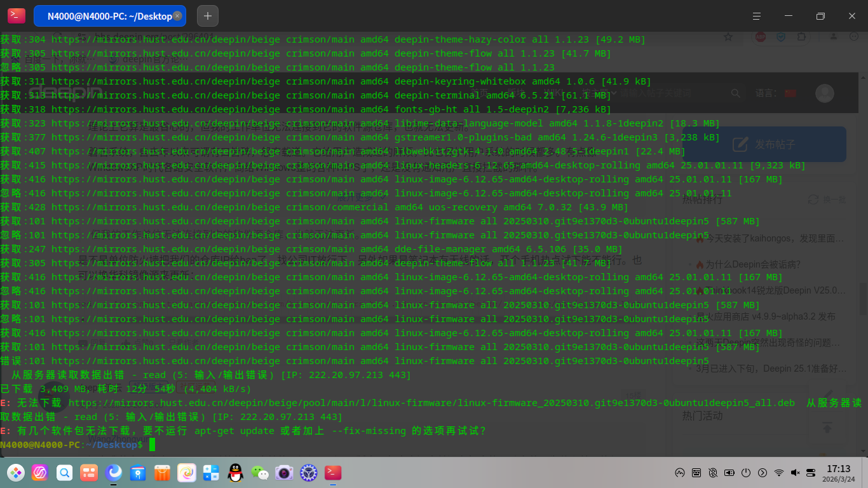Screen dimensions: 868x488
Task: Open the pink app left of dock search
Action: pyautogui.click(x=40, y=473)
